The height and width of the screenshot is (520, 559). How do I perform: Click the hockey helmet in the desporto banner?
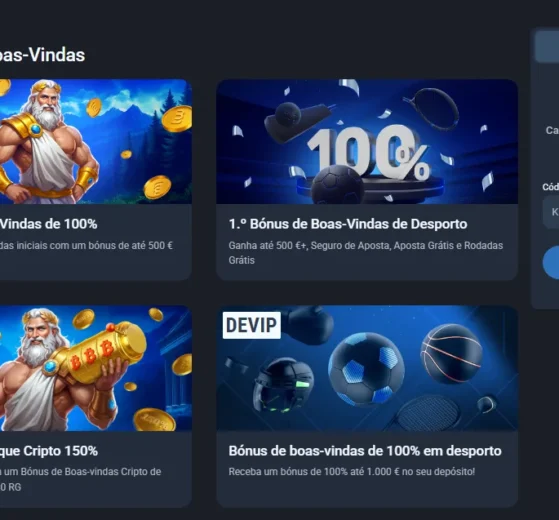point(283,387)
